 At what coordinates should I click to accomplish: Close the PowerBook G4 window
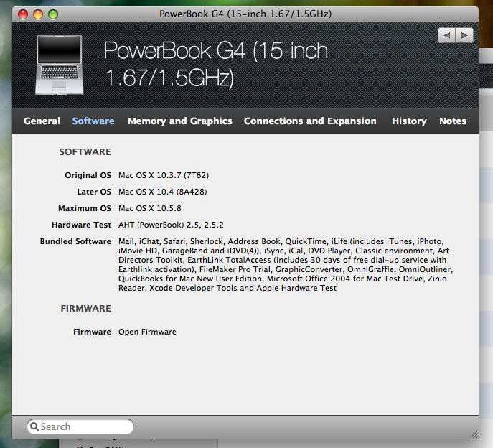23,14
